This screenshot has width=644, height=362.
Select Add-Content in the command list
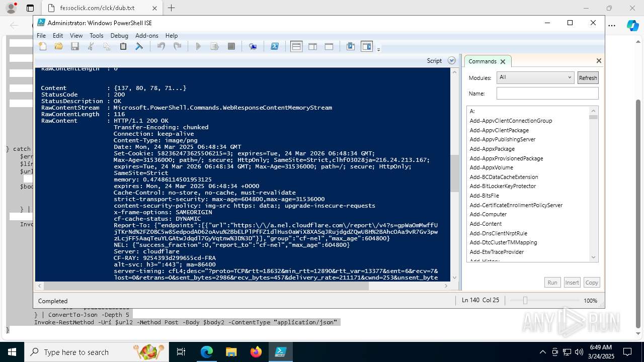(486, 224)
